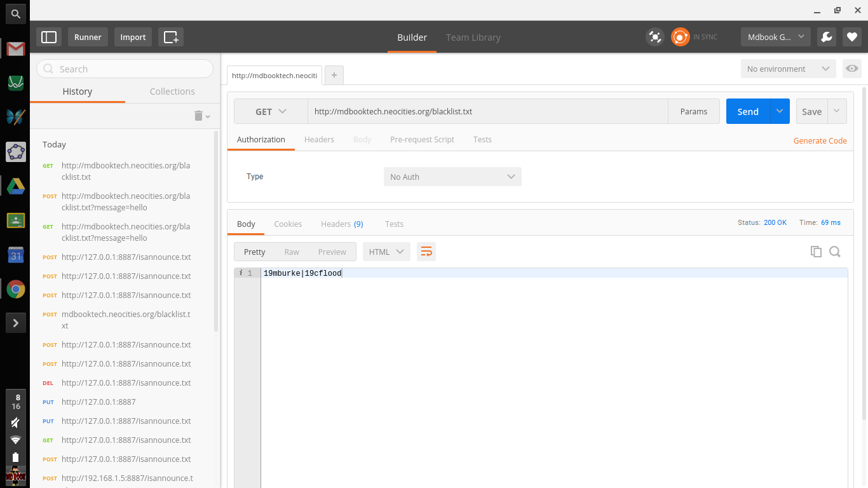Click the heart icon in header
868x488 pixels.
tap(852, 37)
